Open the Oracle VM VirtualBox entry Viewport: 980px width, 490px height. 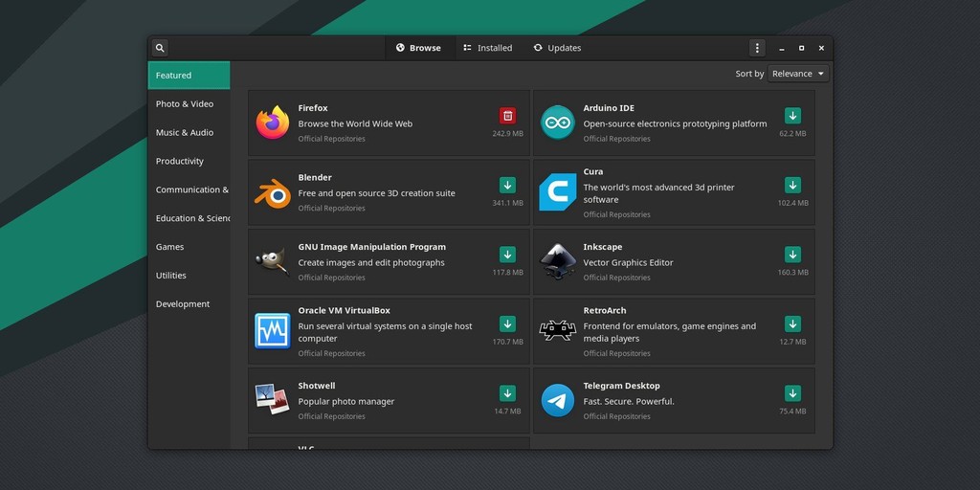[x=389, y=331]
